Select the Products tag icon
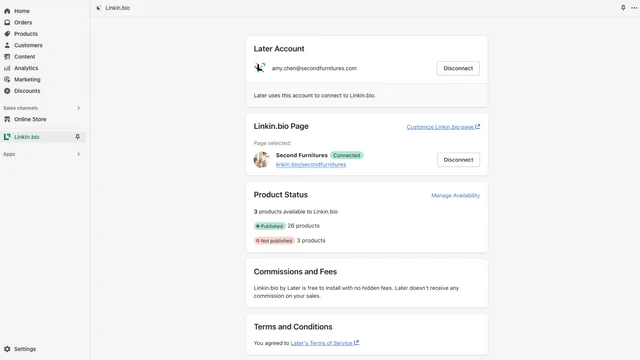The height and width of the screenshot is (360, 640). click(7, 34)
